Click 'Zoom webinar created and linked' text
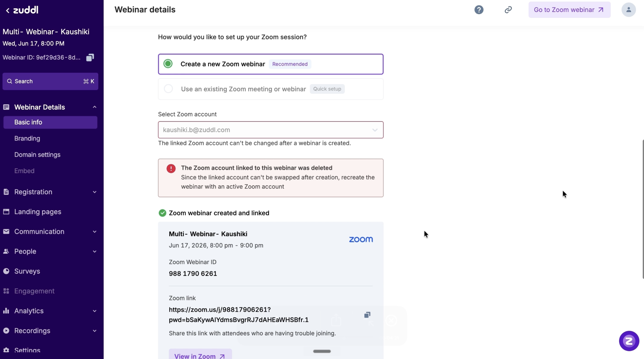 tap(219, 213)
